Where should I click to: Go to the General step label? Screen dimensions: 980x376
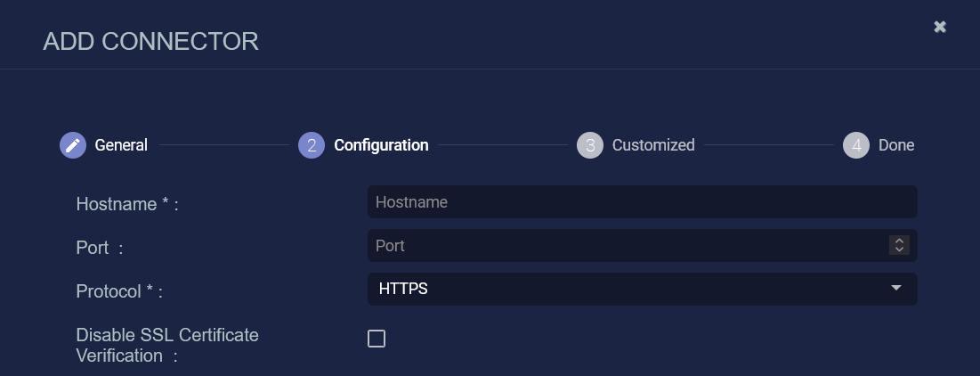pyautogui.click(x=121, y=145)
